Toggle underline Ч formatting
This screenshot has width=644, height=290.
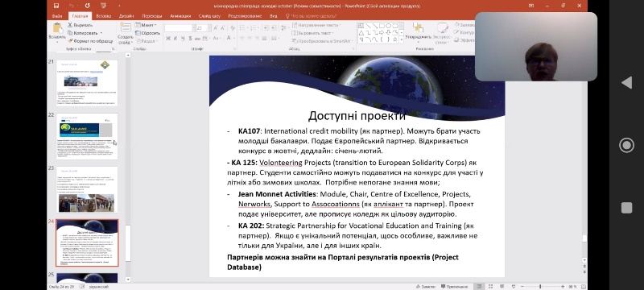(183, 38)
